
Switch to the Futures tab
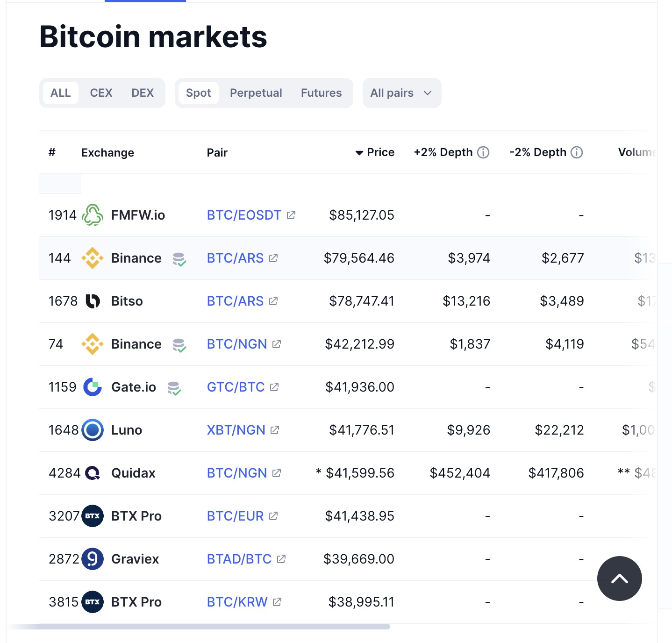pyautogui.click(x=321, y=93)
